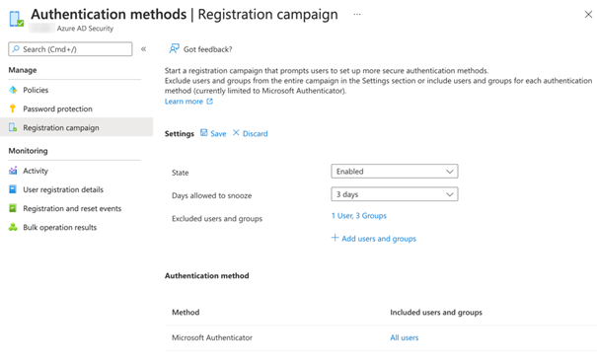Click the Authentication method heading
This screenshot has height=364, width=597.
tap(207, 275)
